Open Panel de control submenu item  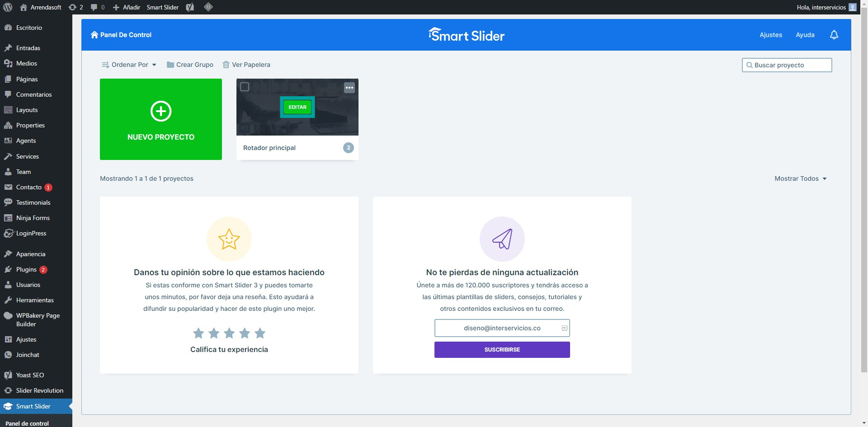pyautogui.click(x=27, y=423)
